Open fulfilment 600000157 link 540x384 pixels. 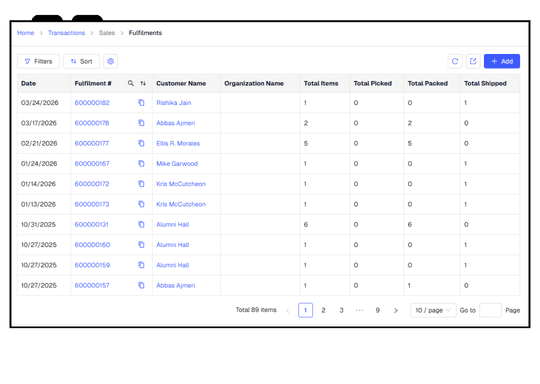coord(92,286)
